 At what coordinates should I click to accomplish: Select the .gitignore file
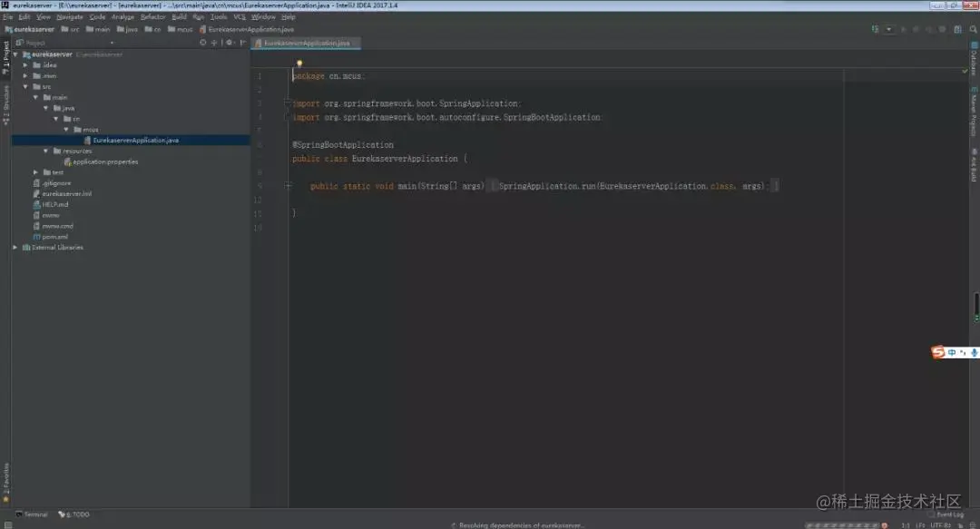52,183
